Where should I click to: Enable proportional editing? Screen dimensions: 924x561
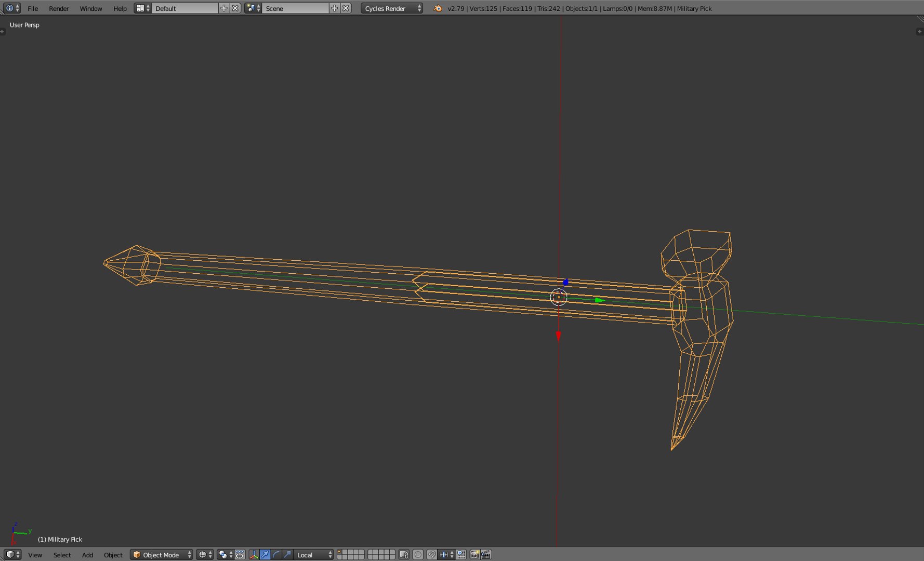click(418, 555)
